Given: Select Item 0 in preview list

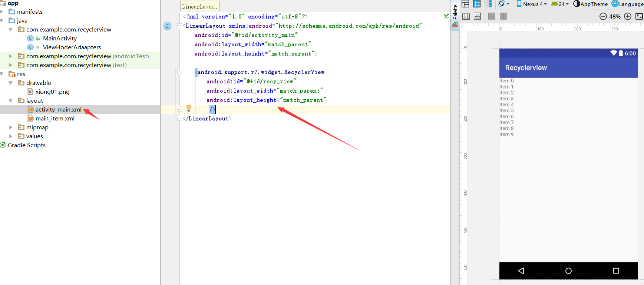Looking at the screenshot, I should (506, 81).
